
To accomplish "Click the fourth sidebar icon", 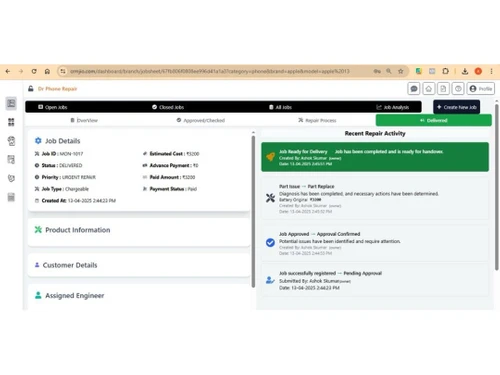I will coord(11,160).
